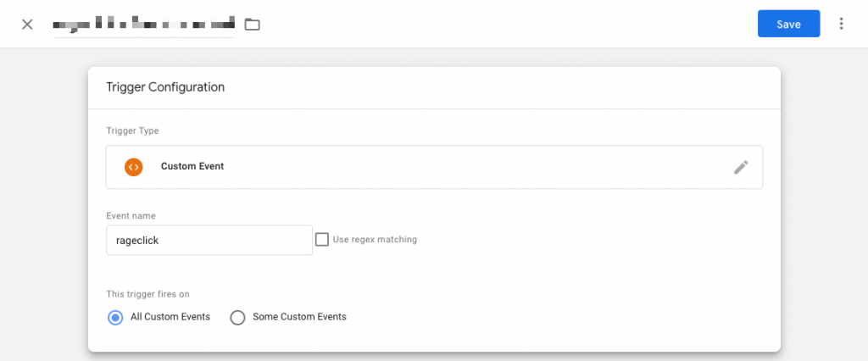868x361 pixels.
Task: Click the "Event name" field label
Action: pyautogui.click(x=131, y=216)
